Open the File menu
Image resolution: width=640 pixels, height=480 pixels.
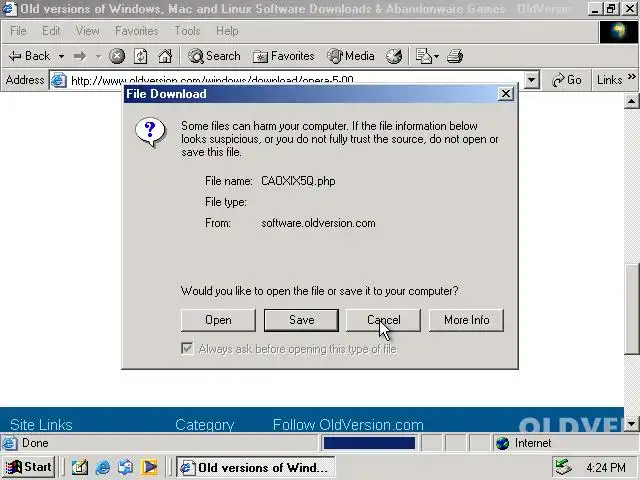tap(18, 31)
